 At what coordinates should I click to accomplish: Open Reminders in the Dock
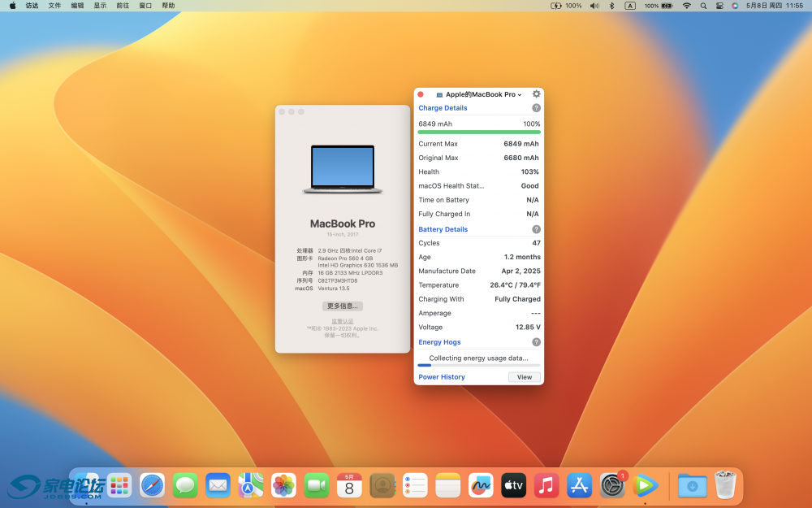click(415, 486)
